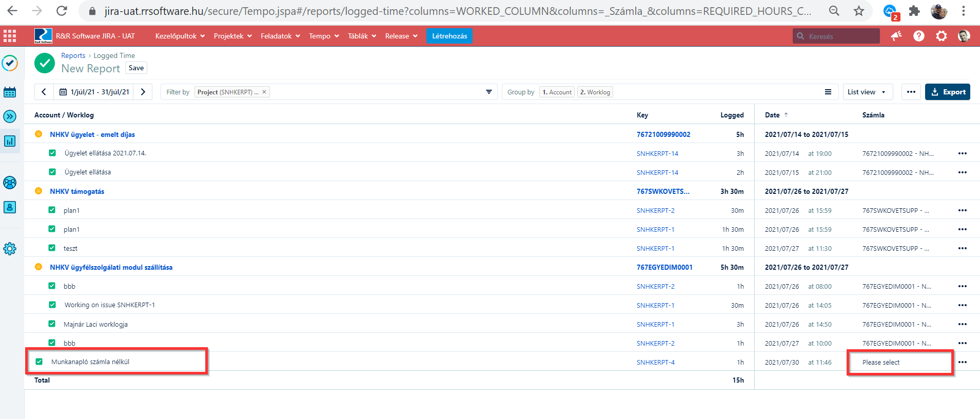Open Please select Számla dropdown
Screen dimensions: 980x419
pos(899,362)
